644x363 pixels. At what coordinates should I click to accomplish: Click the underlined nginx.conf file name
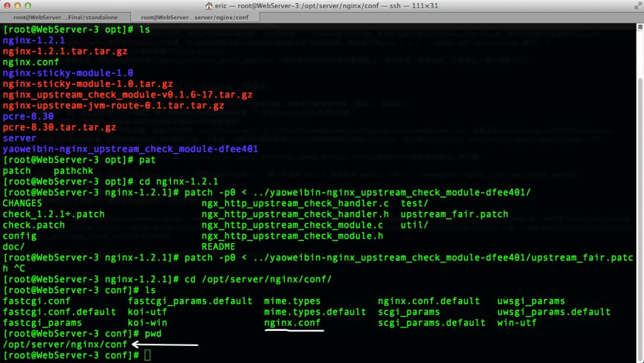point(292,323)
